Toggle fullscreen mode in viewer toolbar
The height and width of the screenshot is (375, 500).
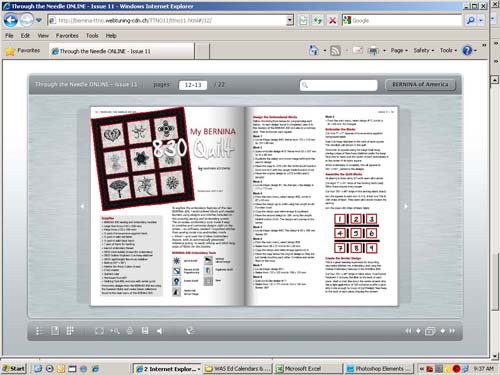click(99, 331)
